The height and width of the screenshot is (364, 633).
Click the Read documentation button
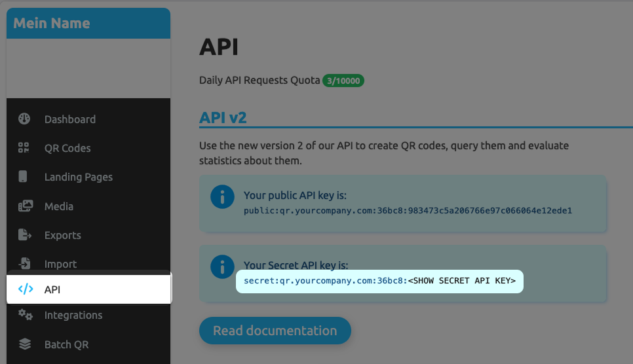(x=275, y=331)
